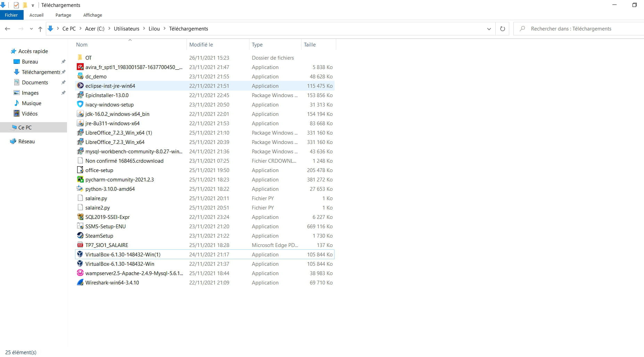Click the 26/11/2021 15:23 date cell
Viewport: 644px width, 357px height.
click(209, 58)
